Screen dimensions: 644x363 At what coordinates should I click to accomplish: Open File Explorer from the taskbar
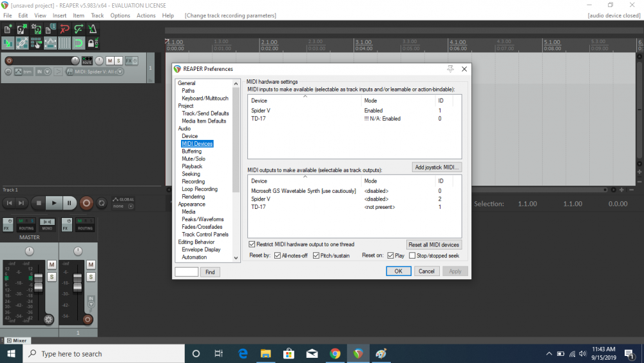click(x=266, y=353)
